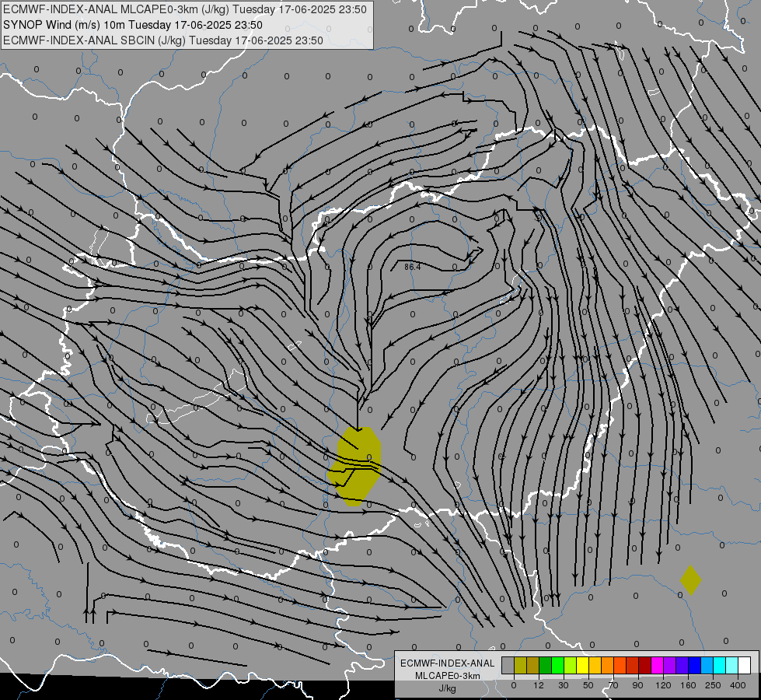Click the white swatch ending the legend
761x700 pixels.
(744, 665)
